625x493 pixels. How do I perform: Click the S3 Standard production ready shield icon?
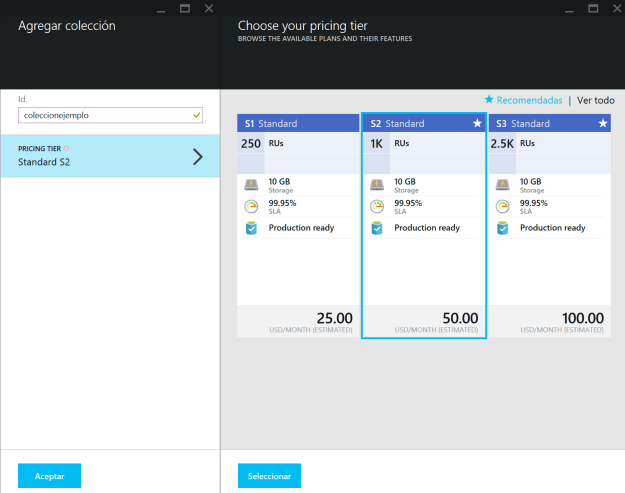(x=502, y=228)
